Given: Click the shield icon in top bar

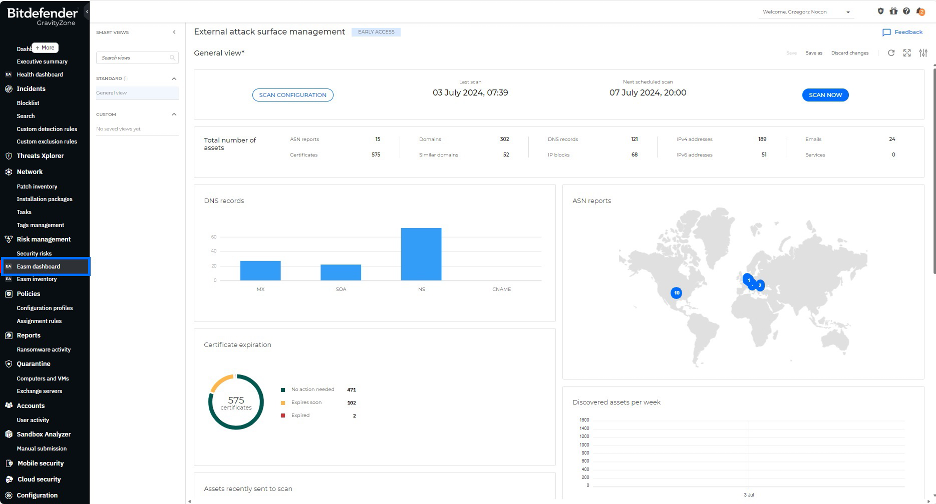Looking at the screenshot, I should (880, 11).
